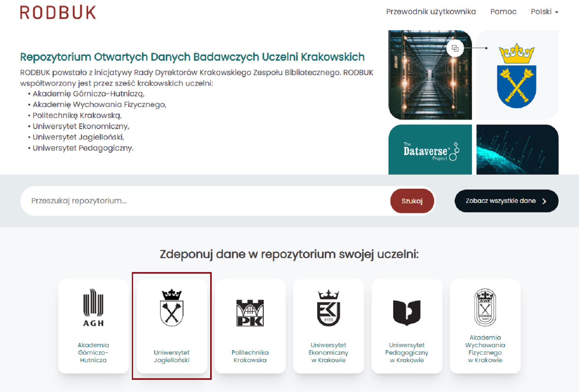Screen dimensions: 579x392
Task: Click the text 'Uniwersytet Ekonomiczny,'
Action: coord(81,126)
